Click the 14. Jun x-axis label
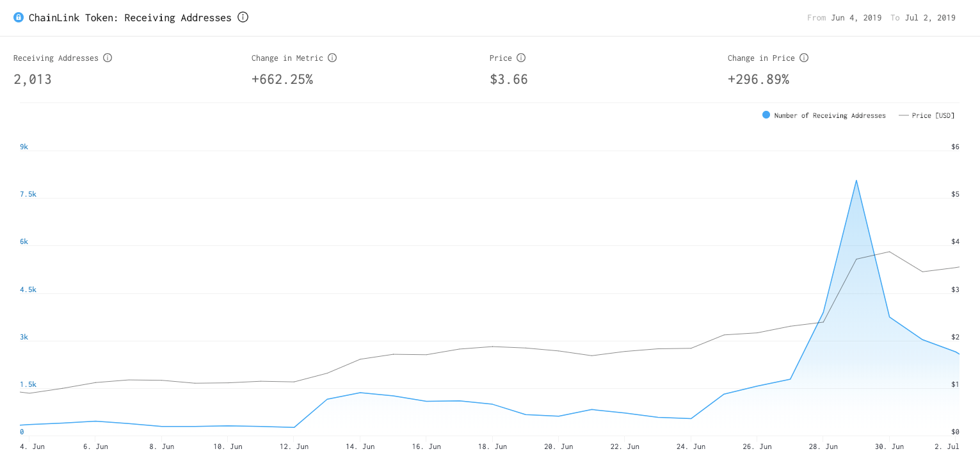The width and height of the screenshot is (980, 458). coord(360,446)
